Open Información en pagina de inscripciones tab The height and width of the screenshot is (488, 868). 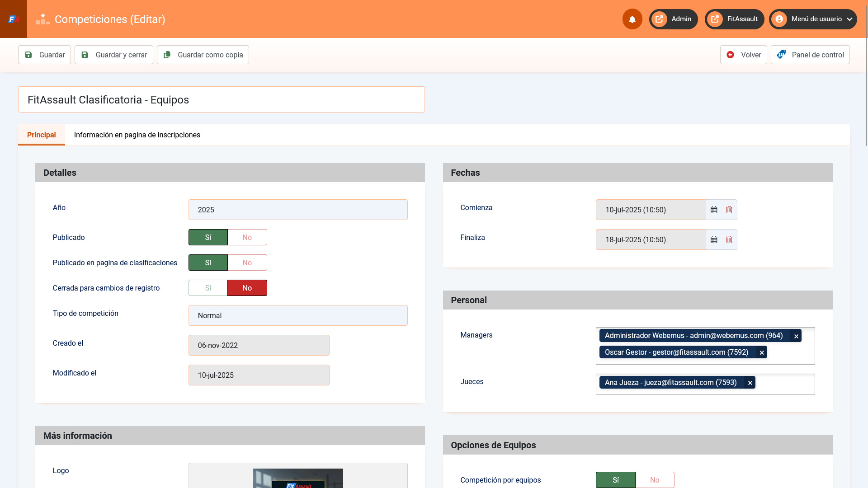tap(137, 135)
